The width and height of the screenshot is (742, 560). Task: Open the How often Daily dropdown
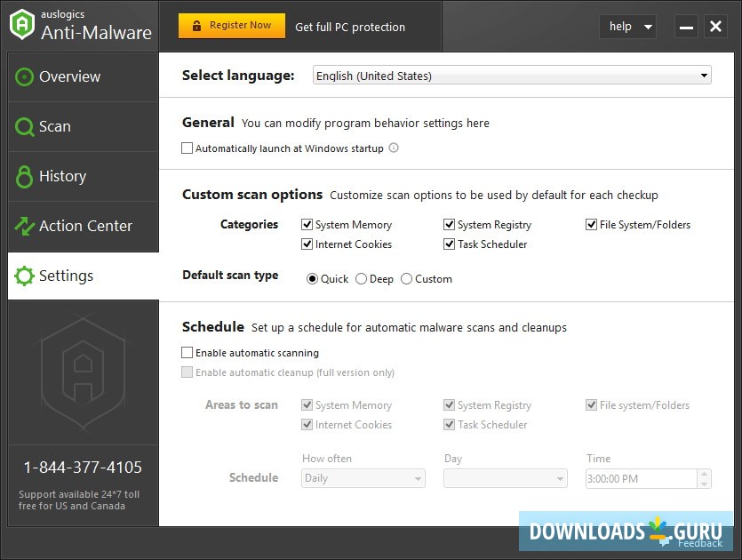coord(363,478)
